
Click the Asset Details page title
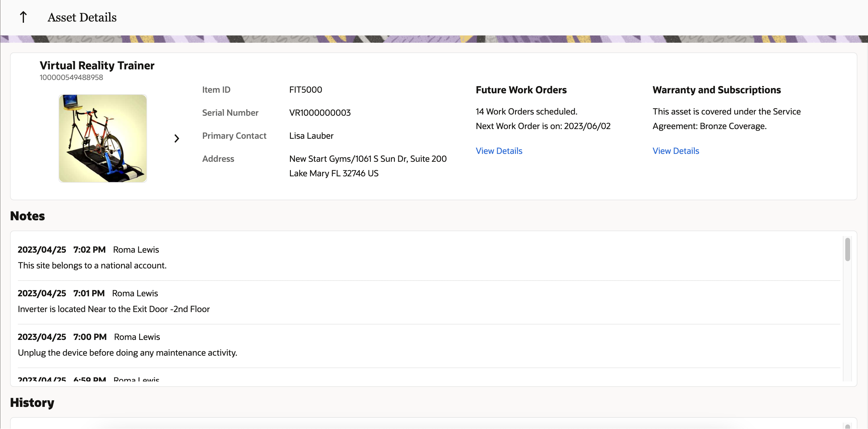(82, 17)
